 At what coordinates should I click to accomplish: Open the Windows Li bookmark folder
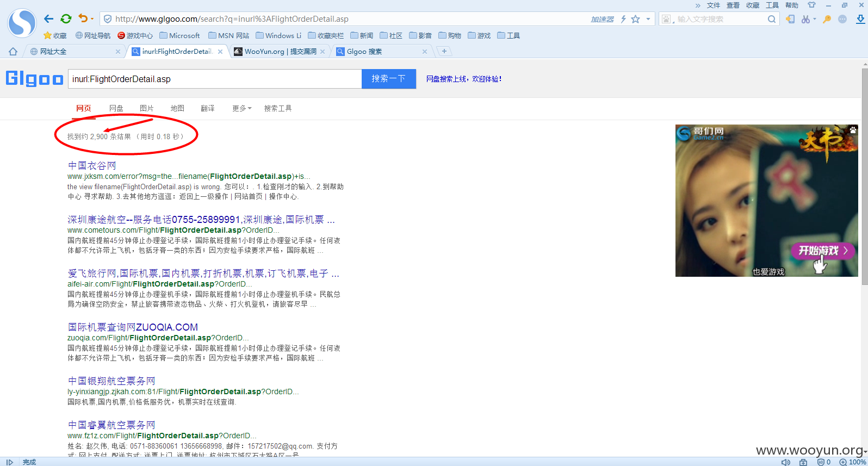[278, 35]
